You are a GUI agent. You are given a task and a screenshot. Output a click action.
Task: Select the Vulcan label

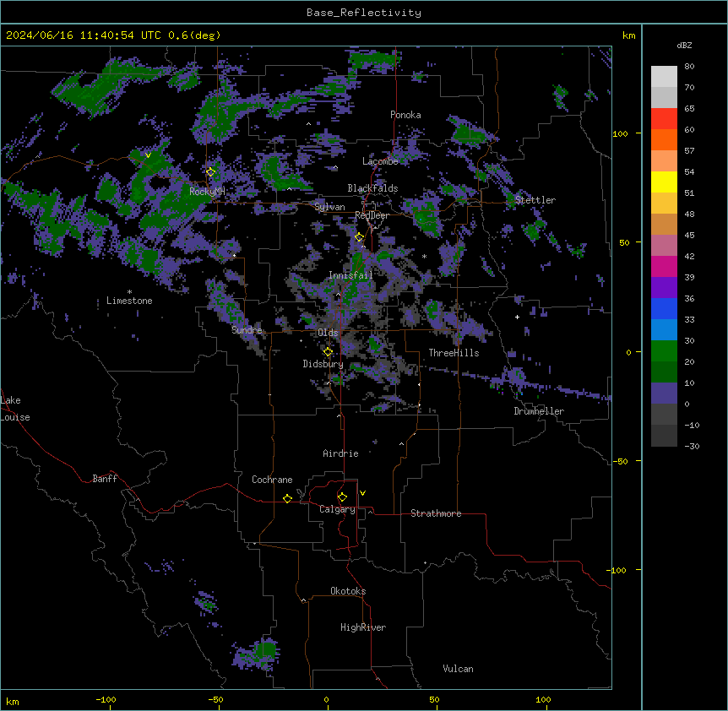458,669
